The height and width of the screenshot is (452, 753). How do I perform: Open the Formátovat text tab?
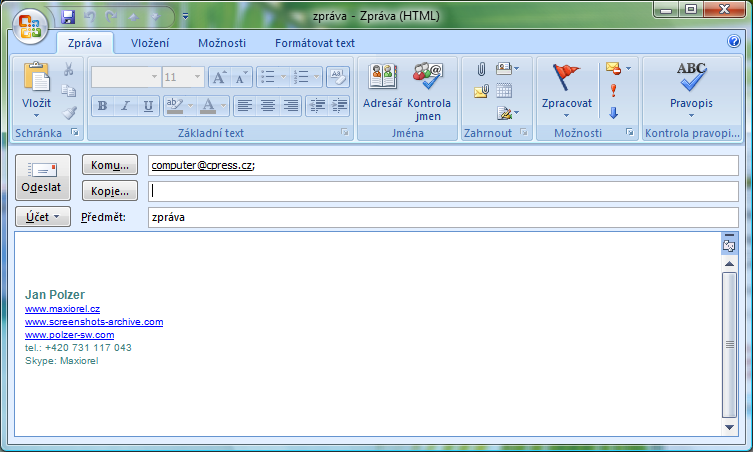click(x=315, y=43)
